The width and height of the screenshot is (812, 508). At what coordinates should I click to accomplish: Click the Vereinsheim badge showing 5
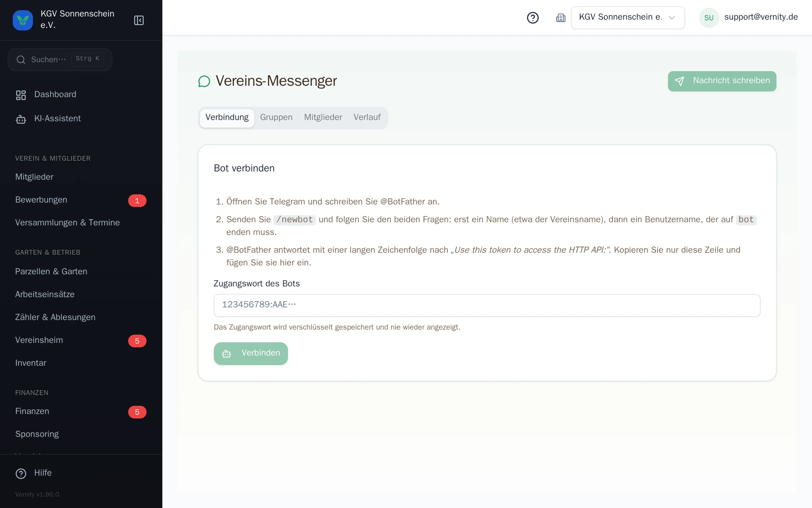click(137, 341)
